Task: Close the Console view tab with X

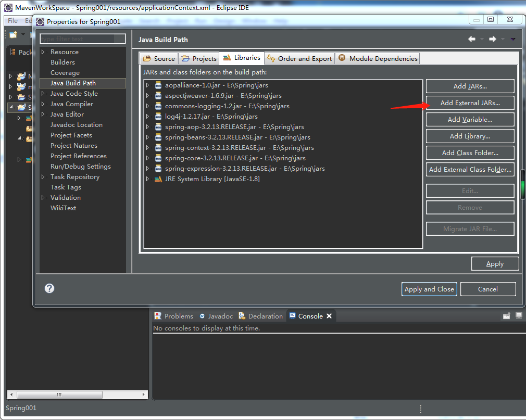Action: (329, 316)
